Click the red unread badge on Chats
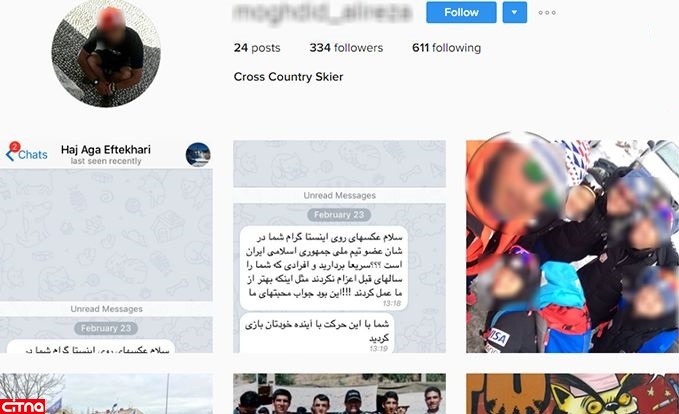679x414 pixels. coord(15,146)
